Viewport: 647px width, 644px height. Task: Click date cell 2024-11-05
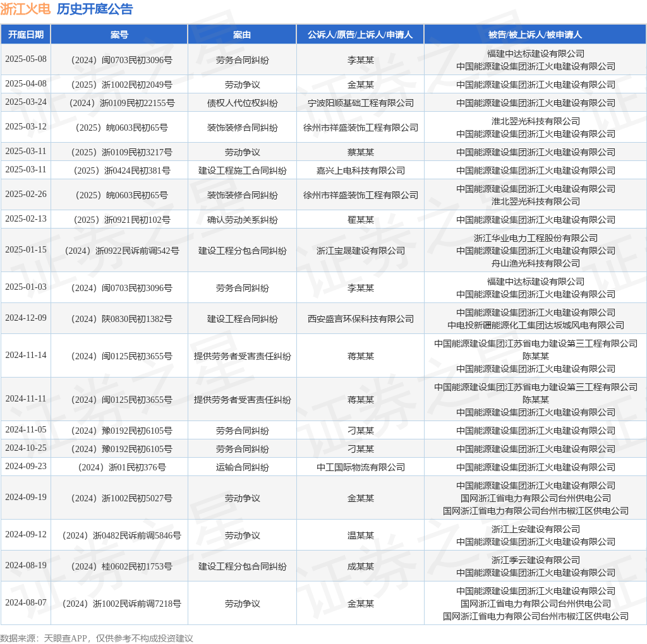click(25, 430)
